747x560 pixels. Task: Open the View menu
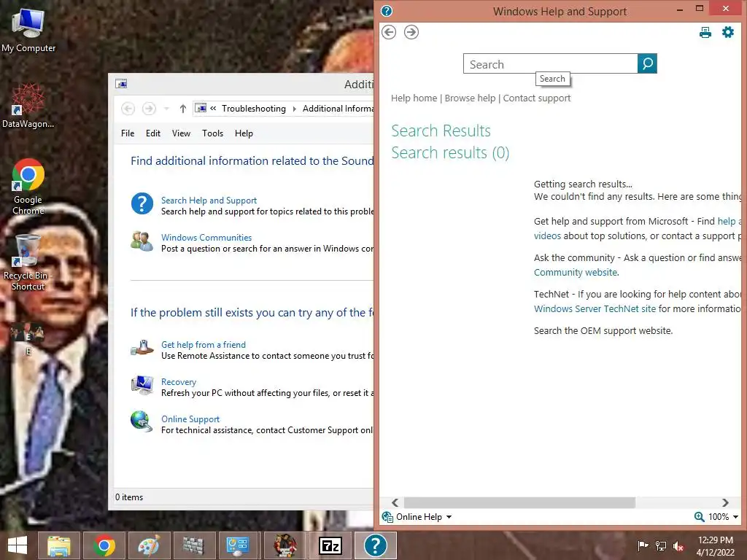click(x=181, y=133)
